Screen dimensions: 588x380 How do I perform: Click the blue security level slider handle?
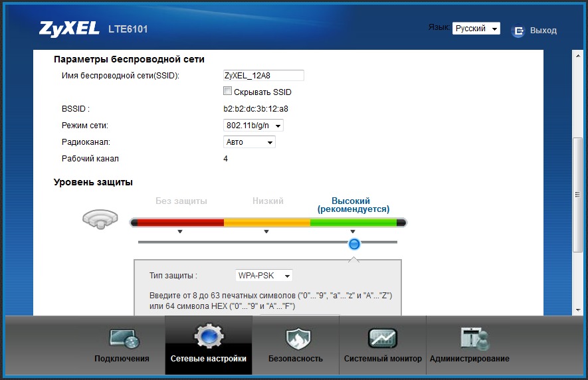click(354, 244)
